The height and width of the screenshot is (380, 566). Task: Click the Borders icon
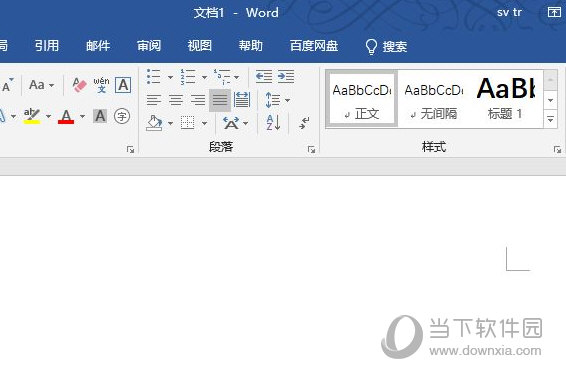click(x=188, y=123)
